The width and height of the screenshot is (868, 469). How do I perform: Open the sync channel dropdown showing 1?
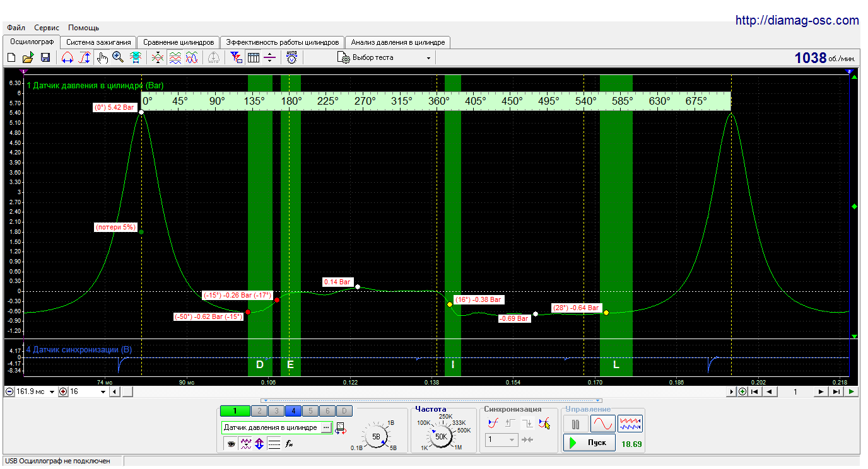point(501,439)
